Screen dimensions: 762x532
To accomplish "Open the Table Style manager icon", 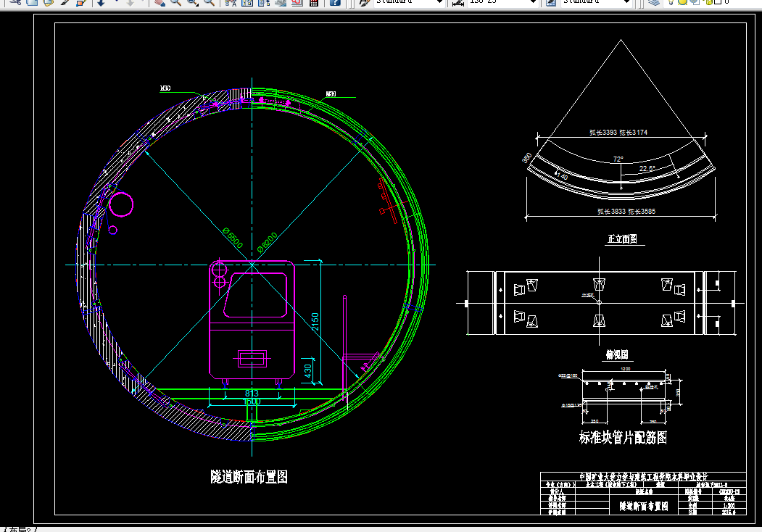I will (x=550, y=2).
